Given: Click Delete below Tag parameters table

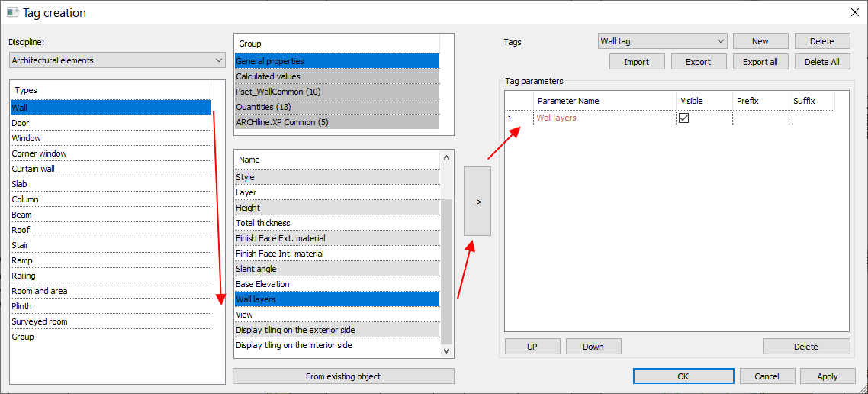Looking at the screenshot, I should pos(806,347).
